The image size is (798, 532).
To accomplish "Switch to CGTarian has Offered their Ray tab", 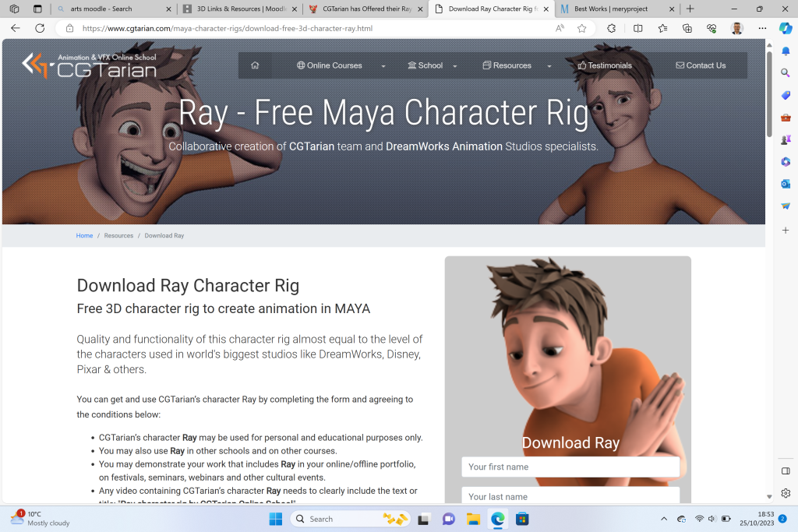I will (365, 9).
